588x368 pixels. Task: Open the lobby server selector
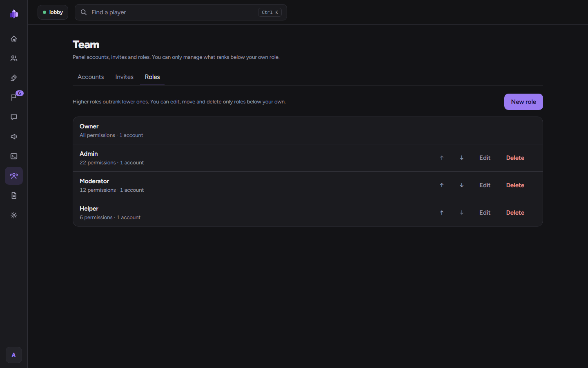(53, 12)
